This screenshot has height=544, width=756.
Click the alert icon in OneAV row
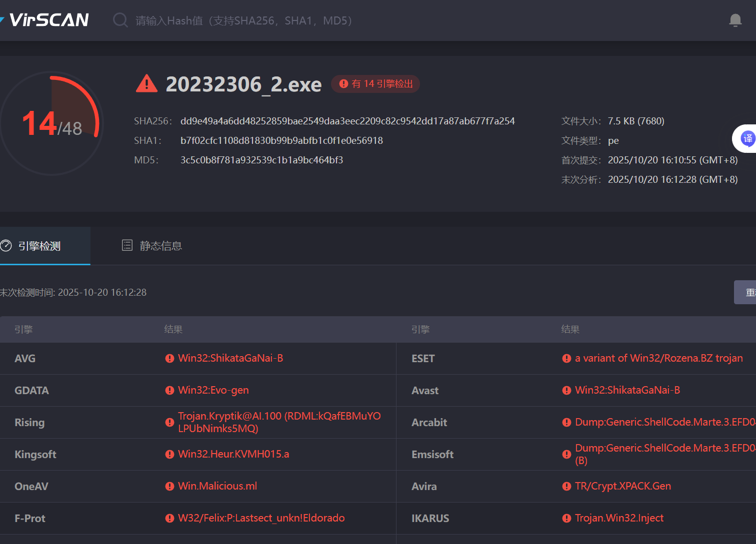169,486
